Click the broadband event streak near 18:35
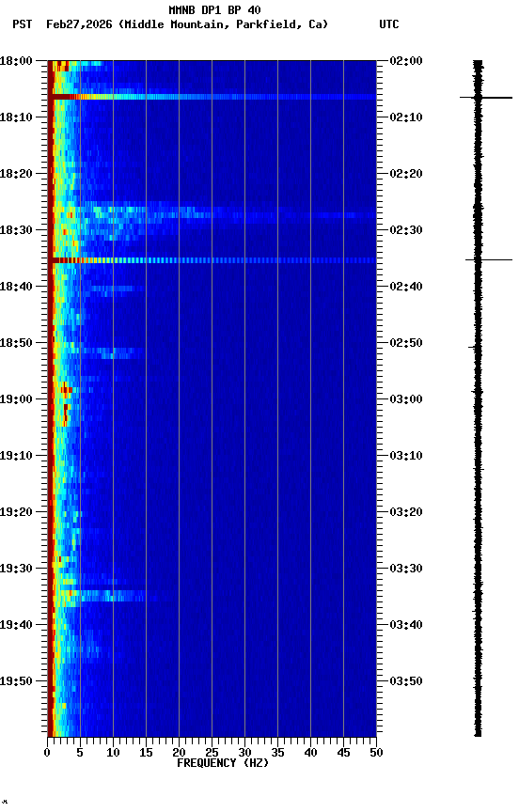The image size is (519, 812). (212, 260)
